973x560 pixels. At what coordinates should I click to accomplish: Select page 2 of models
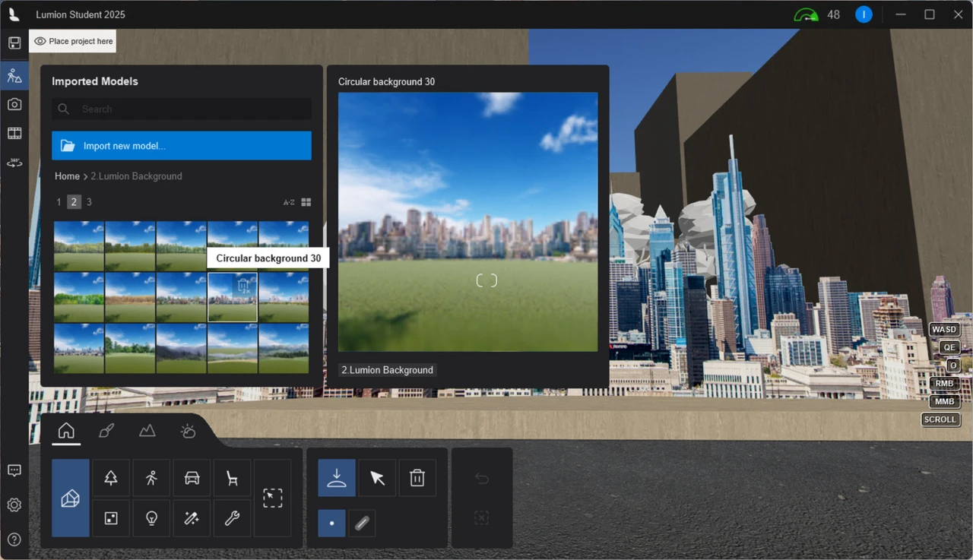coord(74,202)
